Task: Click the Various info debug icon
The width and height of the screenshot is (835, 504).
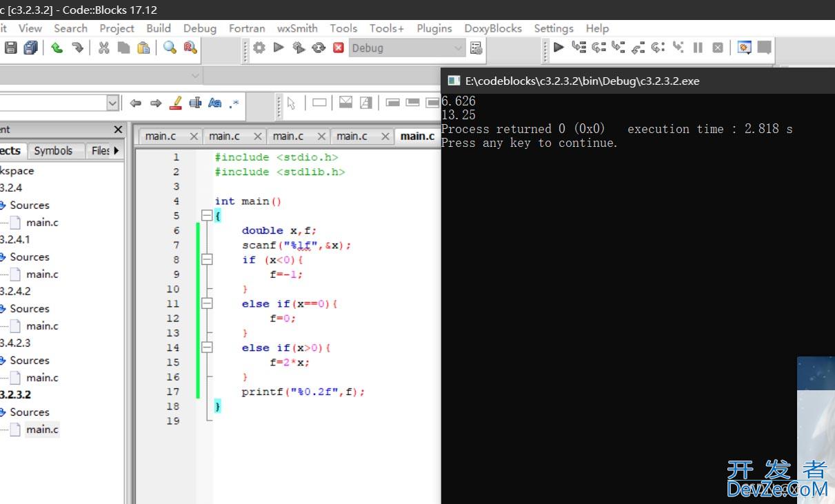Action: (764, 47)
